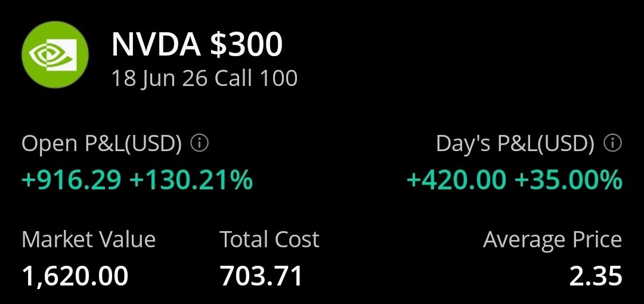Tap the Day's P&L(USD) label
This screenshot has width=644, height=304.
coord(515,144)
